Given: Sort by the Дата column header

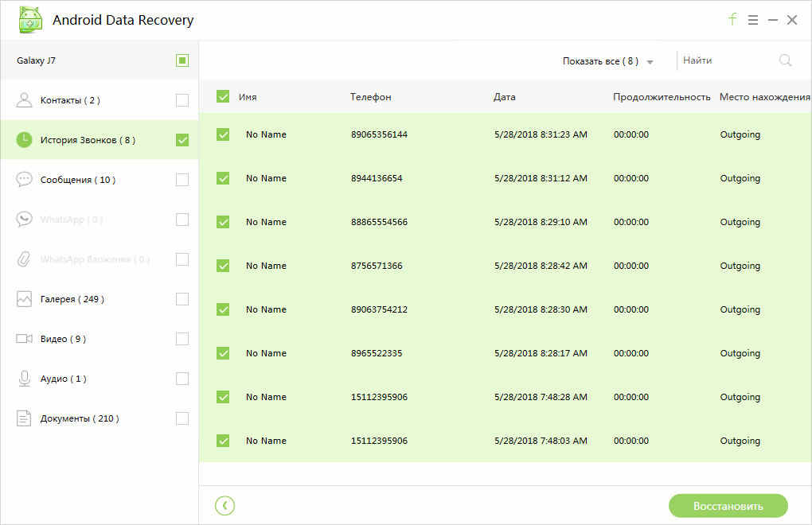Looking at the screenshot, I should click(504, 97).
